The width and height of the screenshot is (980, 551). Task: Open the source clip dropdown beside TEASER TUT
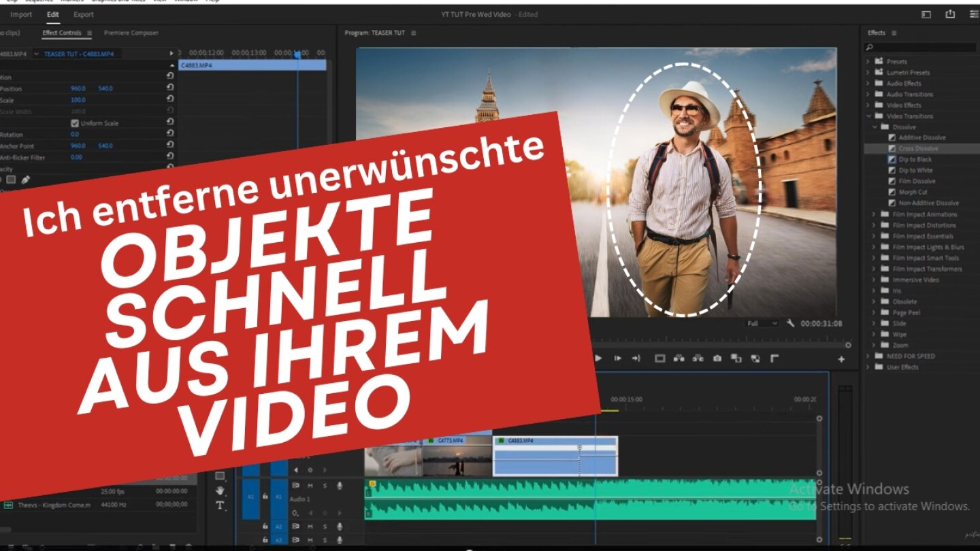[35, 53]
